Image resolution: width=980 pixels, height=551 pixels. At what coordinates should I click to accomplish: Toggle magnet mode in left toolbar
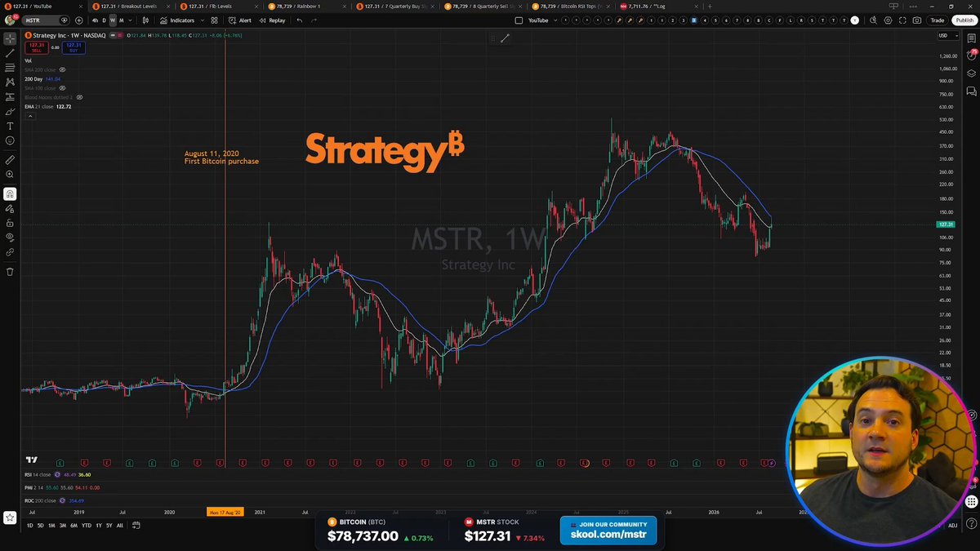pos(10,193)
